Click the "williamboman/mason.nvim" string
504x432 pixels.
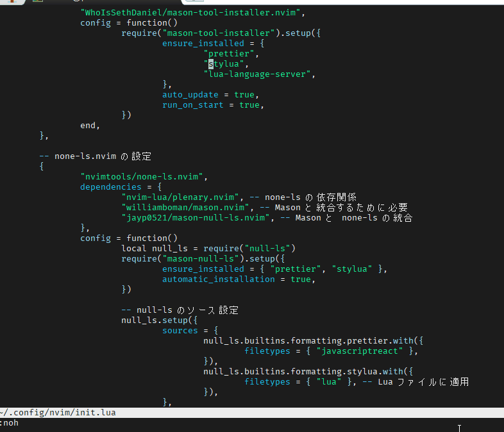tap(185, 208)
